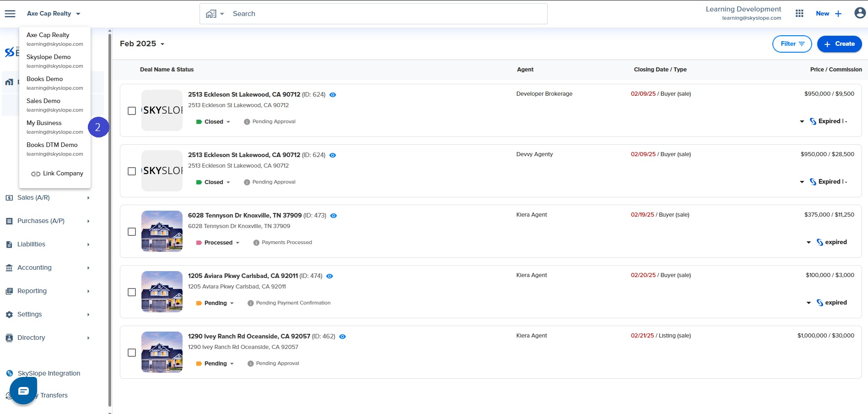868x414 pixels.
Task: Click the Purchases (A/P) sidebar icon
Action: coord(9,221)
